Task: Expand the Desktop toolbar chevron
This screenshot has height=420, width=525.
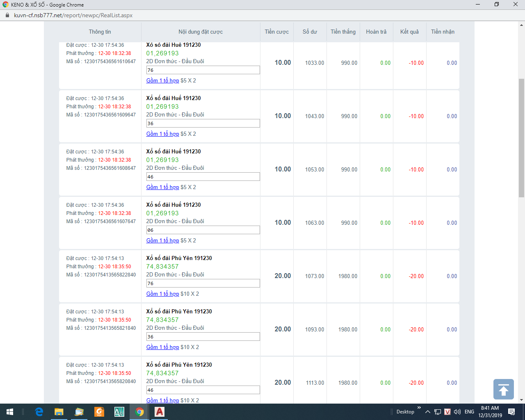Action: (x=419, y=408)
